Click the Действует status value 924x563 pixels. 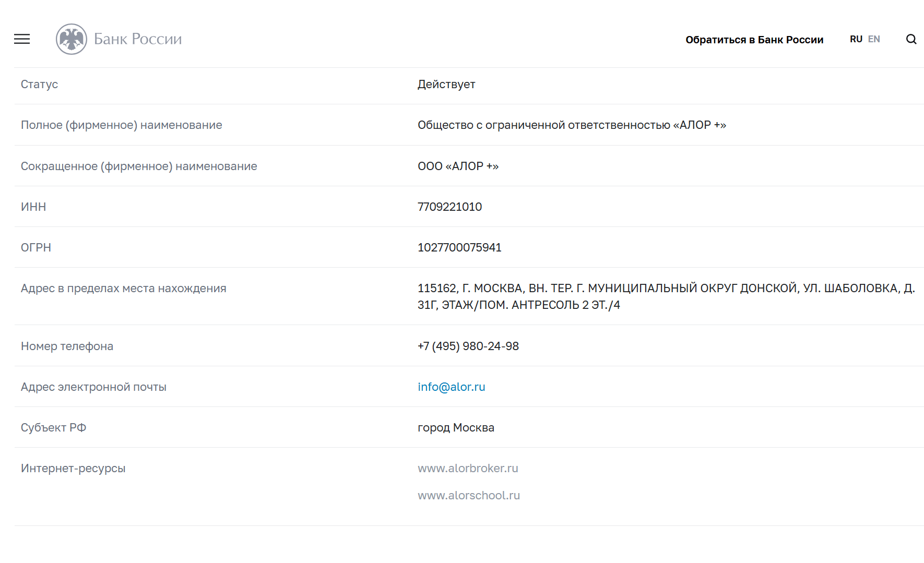446,85
